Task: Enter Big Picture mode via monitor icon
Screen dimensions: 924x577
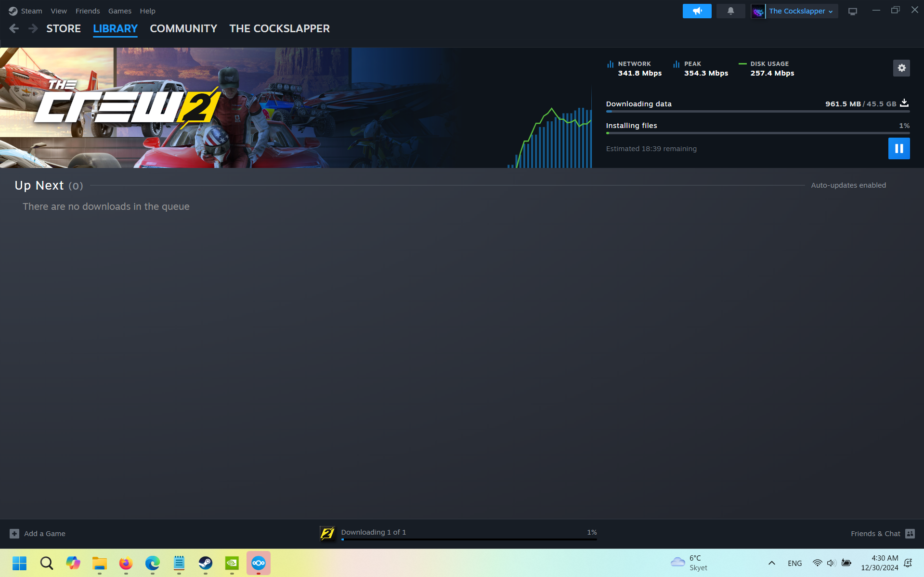Action: (853, 11)
